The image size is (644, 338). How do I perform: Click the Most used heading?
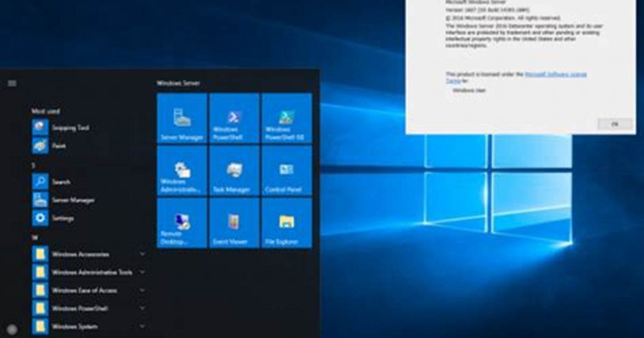(x=46, y=111)
